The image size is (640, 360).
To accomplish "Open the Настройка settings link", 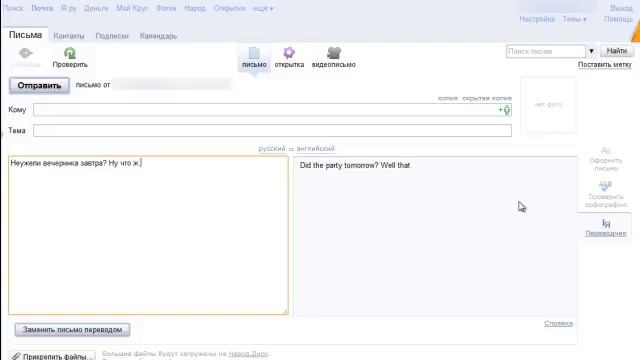I will coord(537,19).
